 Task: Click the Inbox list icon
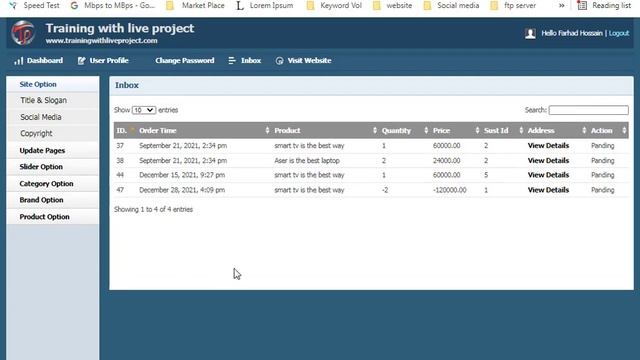232,60
